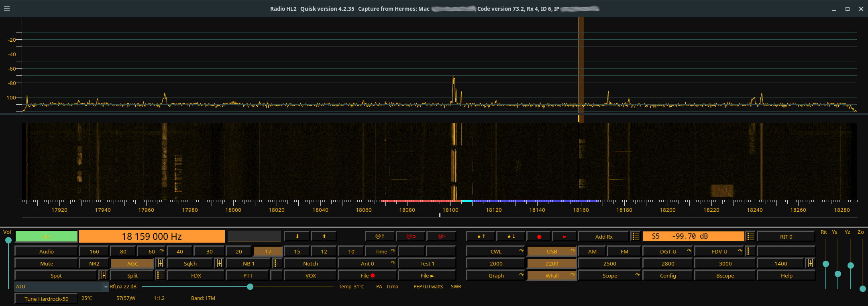
Task: Click the memory save M-up-arrow button
Action: [380, 236]
